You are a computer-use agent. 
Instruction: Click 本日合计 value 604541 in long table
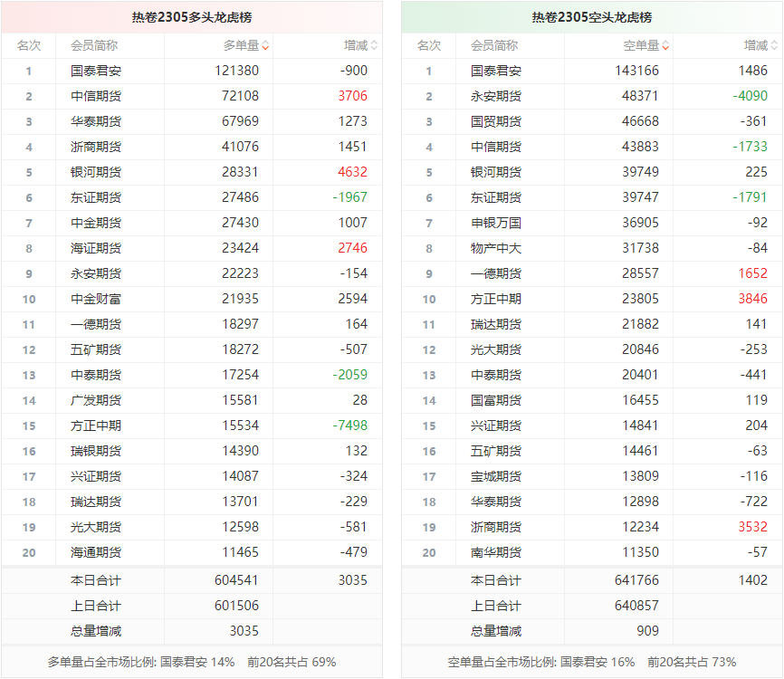tap(236, 580)
